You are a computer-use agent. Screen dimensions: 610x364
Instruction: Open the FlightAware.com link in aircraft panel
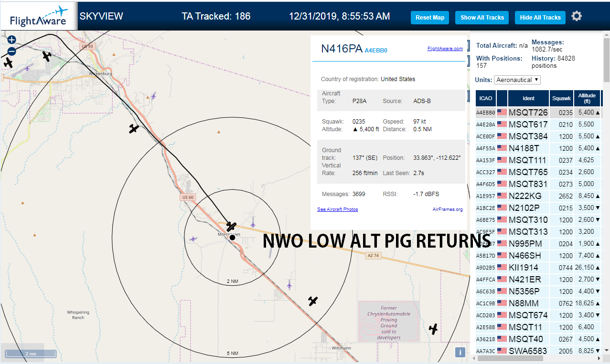[x=445, y=49]
